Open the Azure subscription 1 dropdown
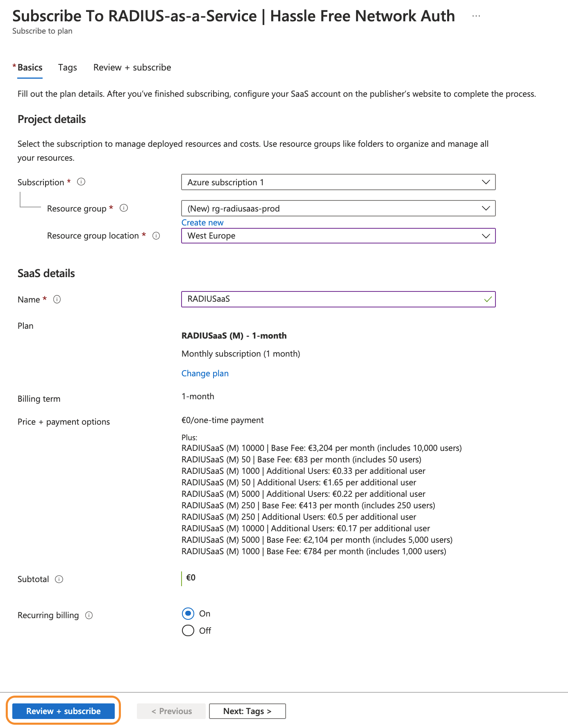Screen dimensions: 568x728 (338, 182)
